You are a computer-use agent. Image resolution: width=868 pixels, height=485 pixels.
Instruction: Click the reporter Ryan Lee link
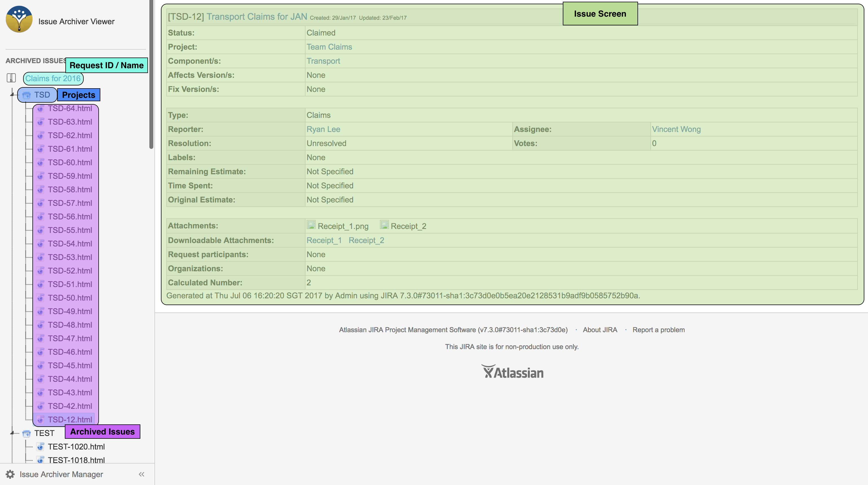[323, 129]
